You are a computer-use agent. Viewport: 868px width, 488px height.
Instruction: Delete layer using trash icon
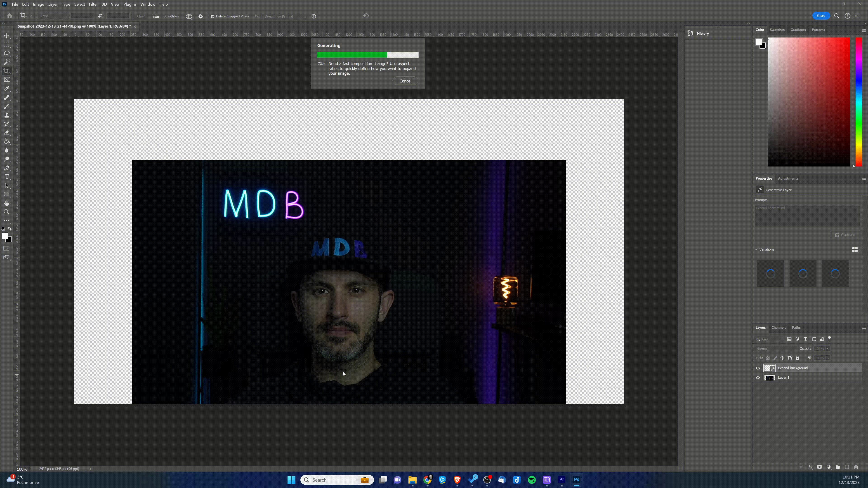[x=856, y=467]
